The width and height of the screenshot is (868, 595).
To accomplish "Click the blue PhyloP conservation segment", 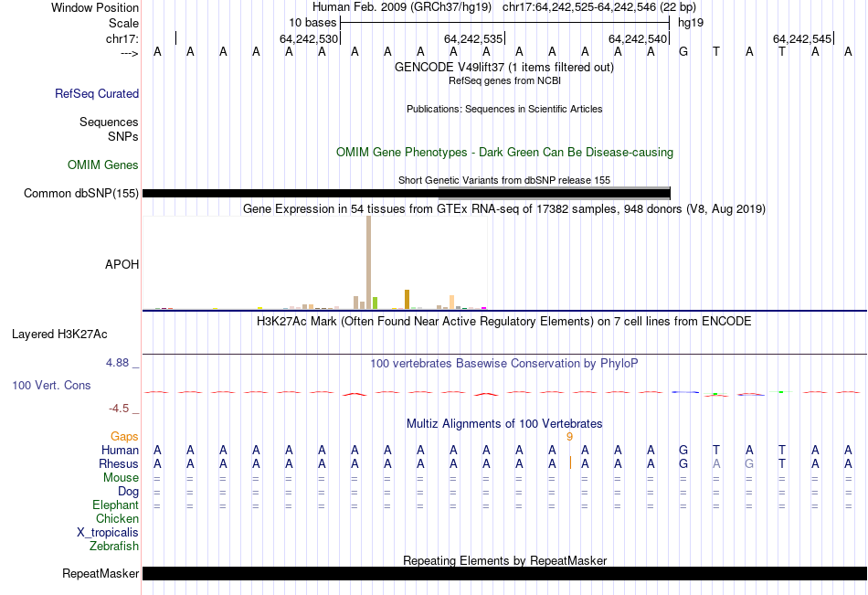I will [685, 392].
